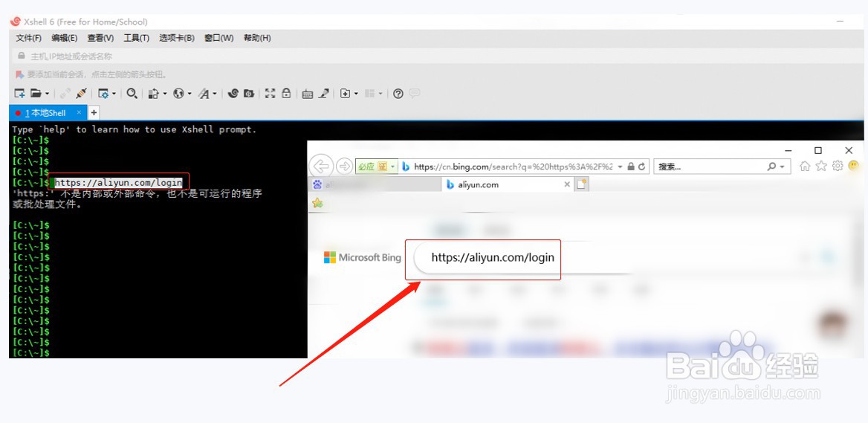Click the browser Home icon
868x423 pixels.
(x=806, y=166)
